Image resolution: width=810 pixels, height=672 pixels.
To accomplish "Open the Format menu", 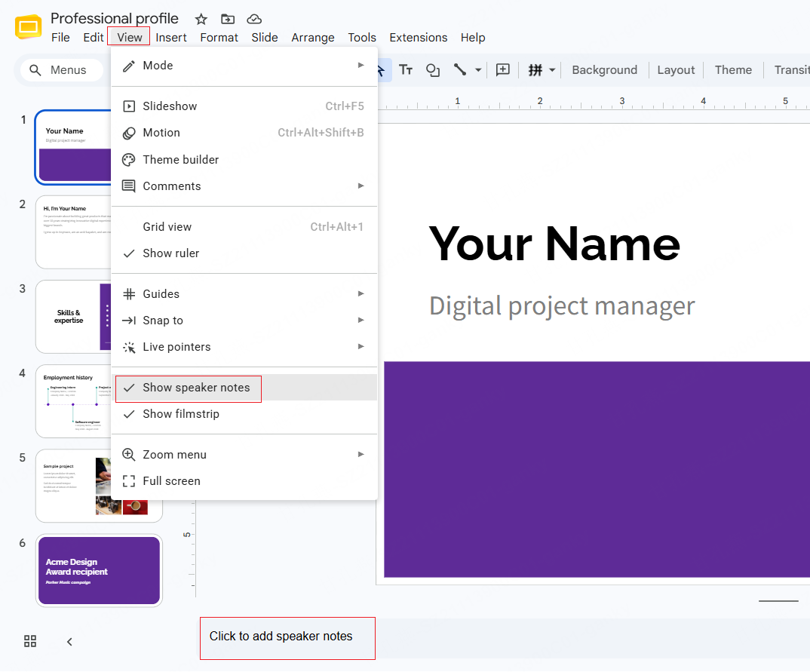I will pos(219,37).
